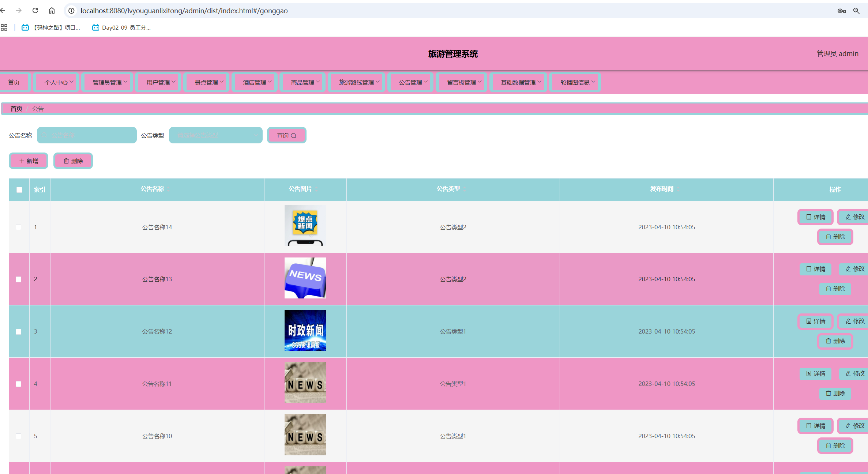Open the 时政新闻 announcement thumbnail
The width and height of the screenshot is (868, 474).
pos(305,330)
